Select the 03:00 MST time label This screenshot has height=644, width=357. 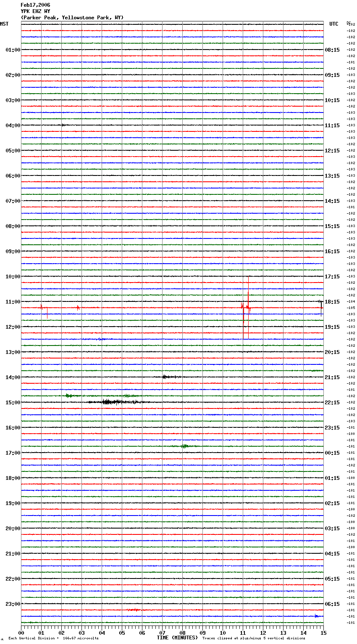pos(13,100)
